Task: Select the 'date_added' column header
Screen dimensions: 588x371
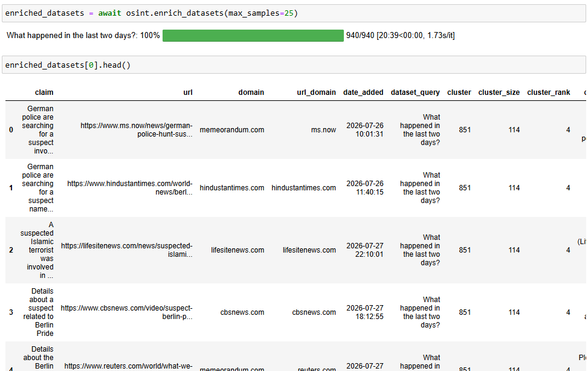Action: coord(363,92)
